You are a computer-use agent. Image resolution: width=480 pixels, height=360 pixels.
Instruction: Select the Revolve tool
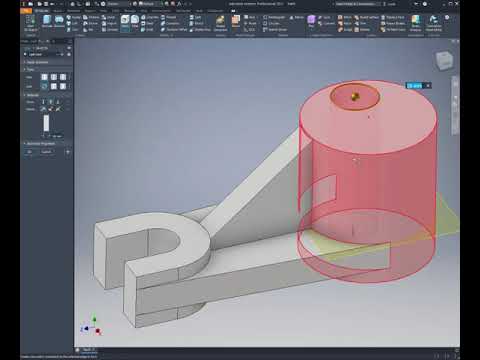[59, 21]
